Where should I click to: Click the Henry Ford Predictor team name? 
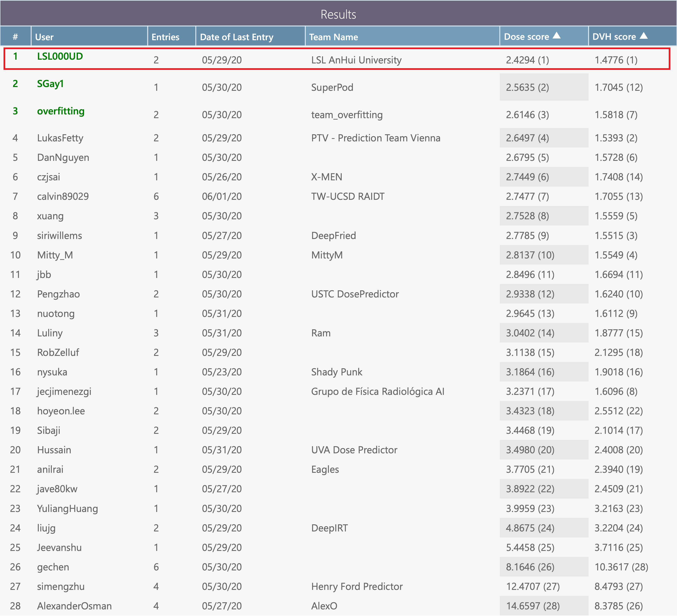(357, 586)
